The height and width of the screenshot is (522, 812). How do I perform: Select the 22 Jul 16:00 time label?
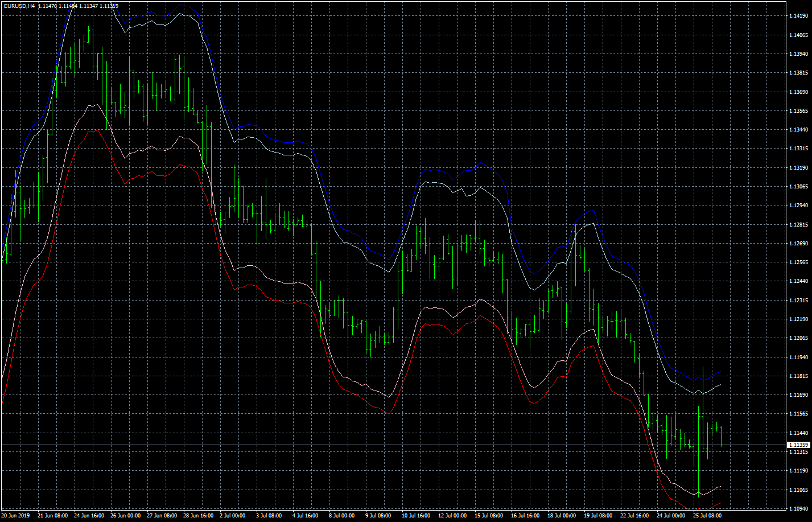tap(635, 516)
